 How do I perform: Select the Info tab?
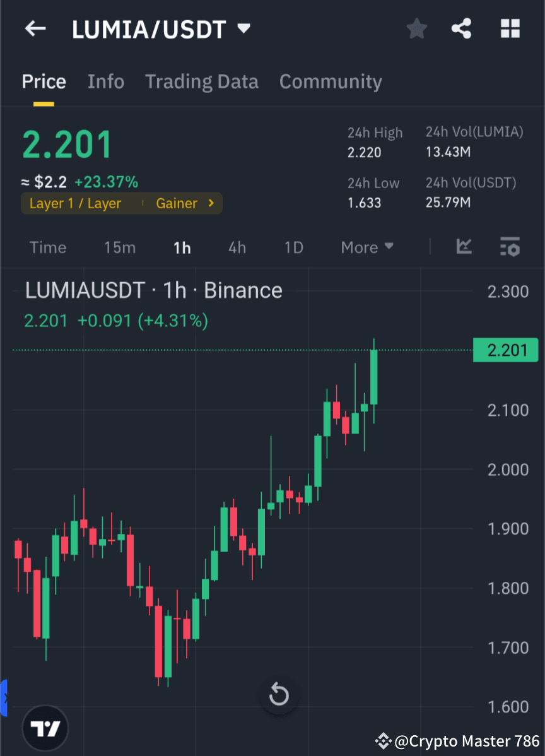(105, 81)
